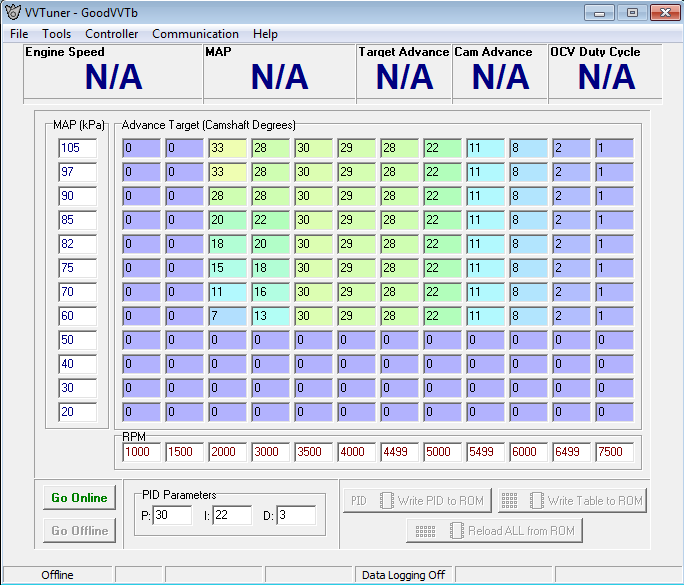Select the 105 kPa MAP field

(x=77, y=148)
